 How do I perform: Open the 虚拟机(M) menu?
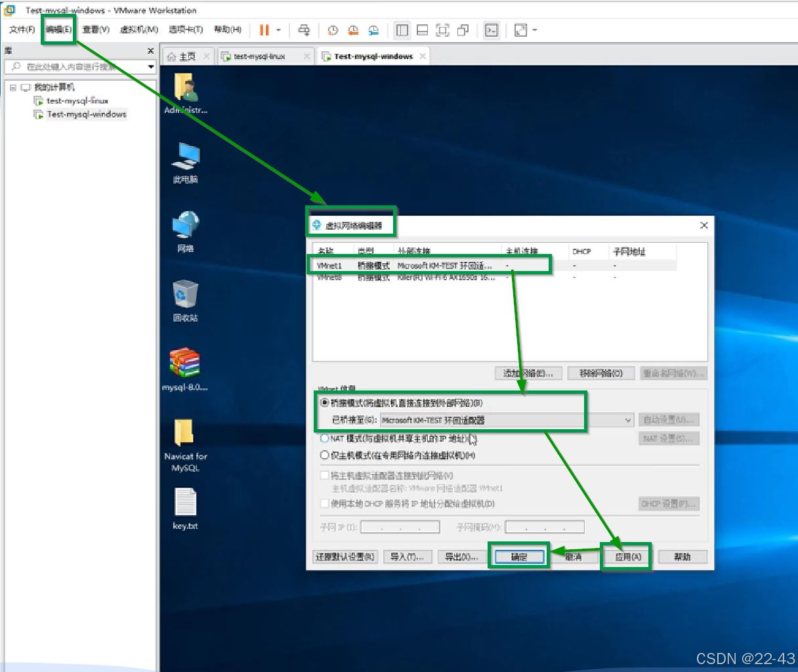[139, 30]
